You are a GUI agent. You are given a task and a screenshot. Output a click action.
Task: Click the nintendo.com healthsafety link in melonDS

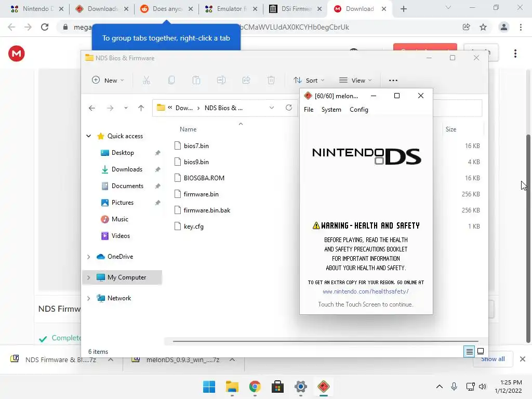point(365,291)
